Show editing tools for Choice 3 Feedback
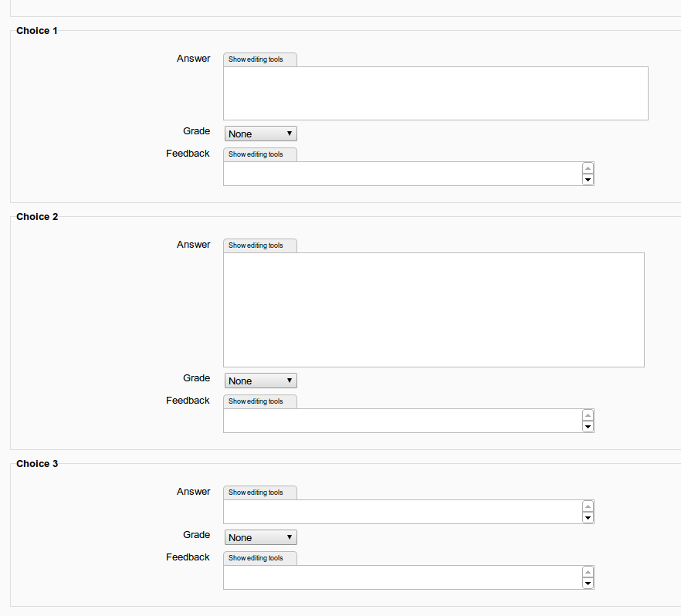 [260, 558]
